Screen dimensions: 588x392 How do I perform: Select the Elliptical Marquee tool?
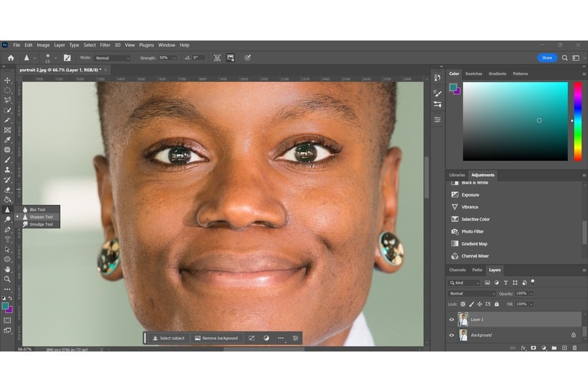click(x=7, y=90)
